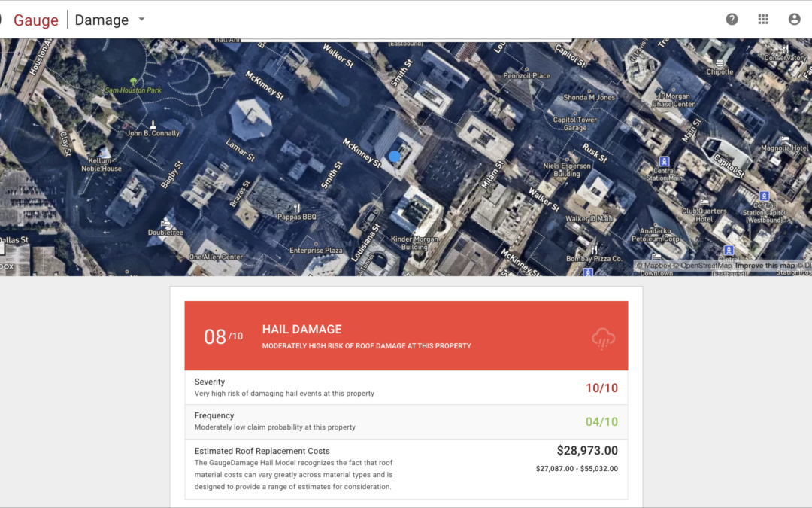The height and width of the screenshot is (508, 812).
Task: Click the Bombay Pizza Co. restaurant icon
Action: pos(594,249)
